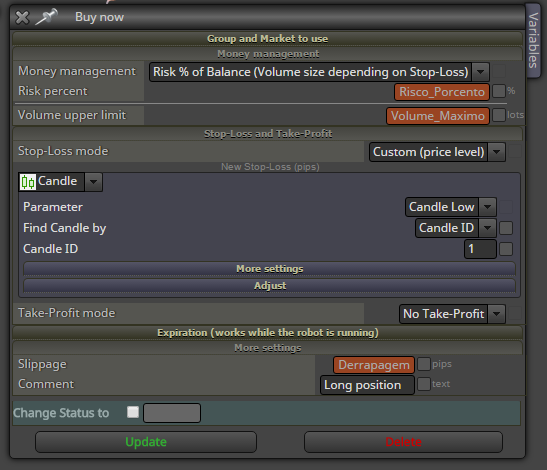Click the Risco_Porcento variable field

[442, 92]
